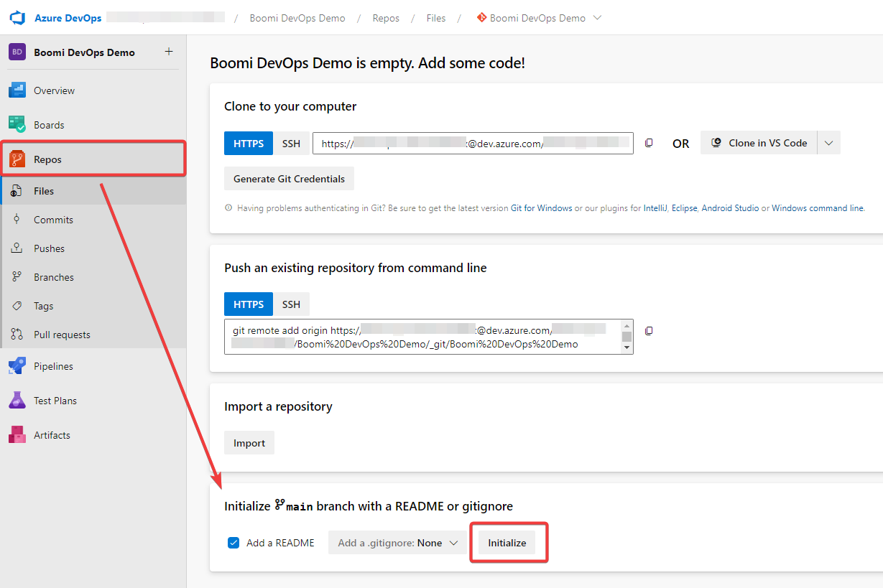Viewport: 883px width, 588px height.
Task: Open the Android Studio plugin link
Action: pos(730,208)
